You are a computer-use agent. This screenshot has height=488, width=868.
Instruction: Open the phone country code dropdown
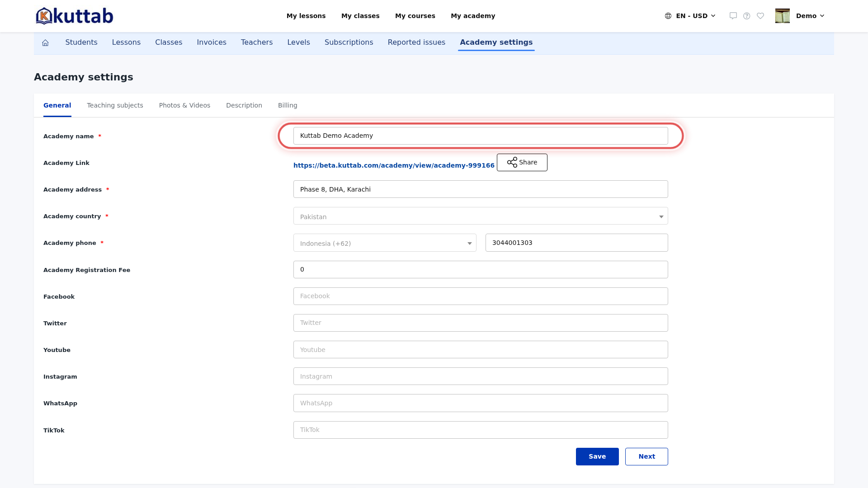point(385,243)
